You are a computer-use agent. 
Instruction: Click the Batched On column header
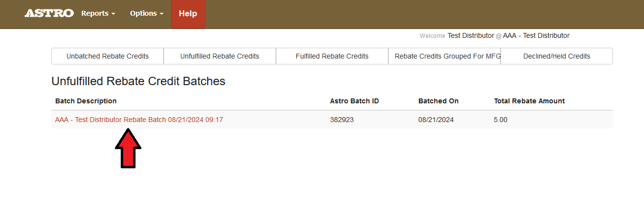click(438, 101)
